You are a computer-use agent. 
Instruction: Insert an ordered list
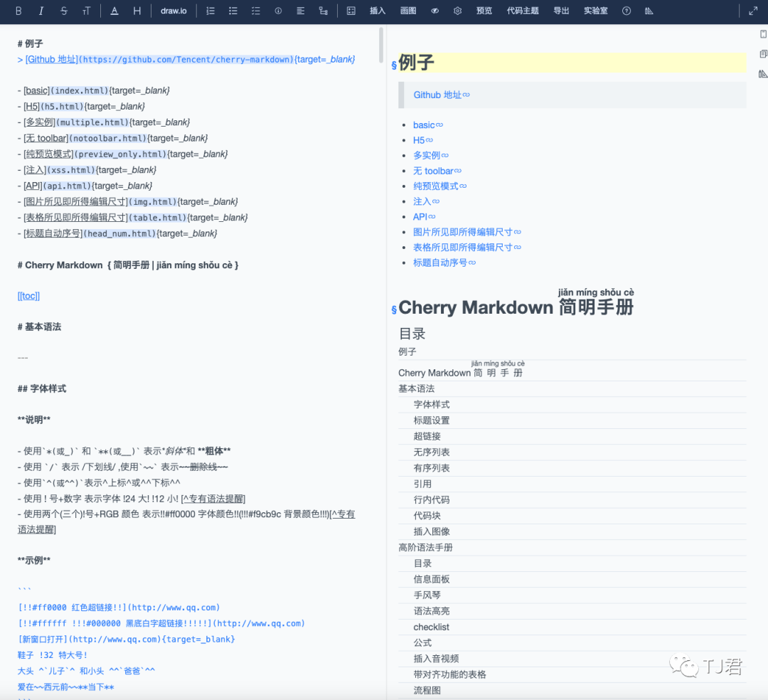209,11
